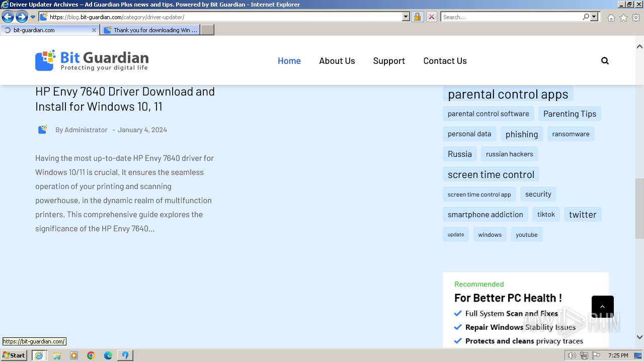The height and width of the screenshot is (362, 644).
Task: Click the browser search box
Action: pos(511,17)
